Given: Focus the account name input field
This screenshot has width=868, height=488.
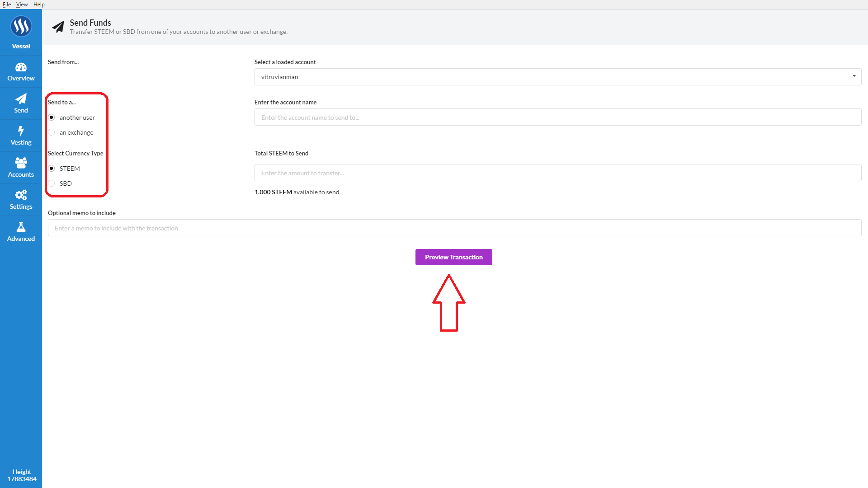Looking at the screenshot, I should [x=558, y=117].
